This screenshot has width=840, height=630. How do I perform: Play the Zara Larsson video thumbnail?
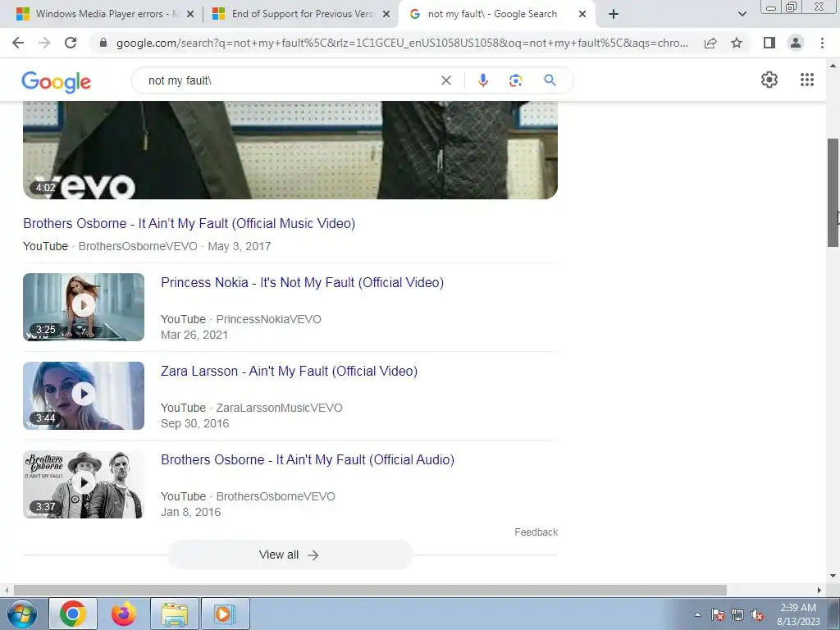point(84,395)
